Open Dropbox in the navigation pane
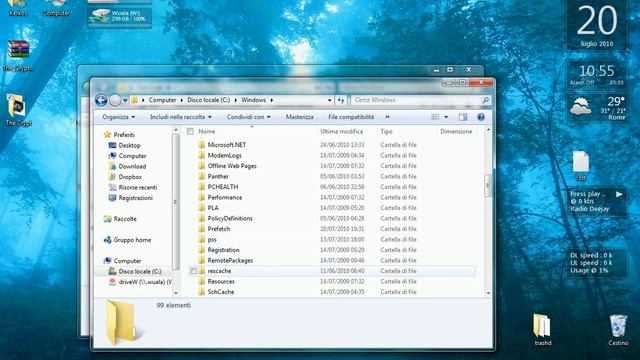Screen dimensions: 640x360 (130, 177)
